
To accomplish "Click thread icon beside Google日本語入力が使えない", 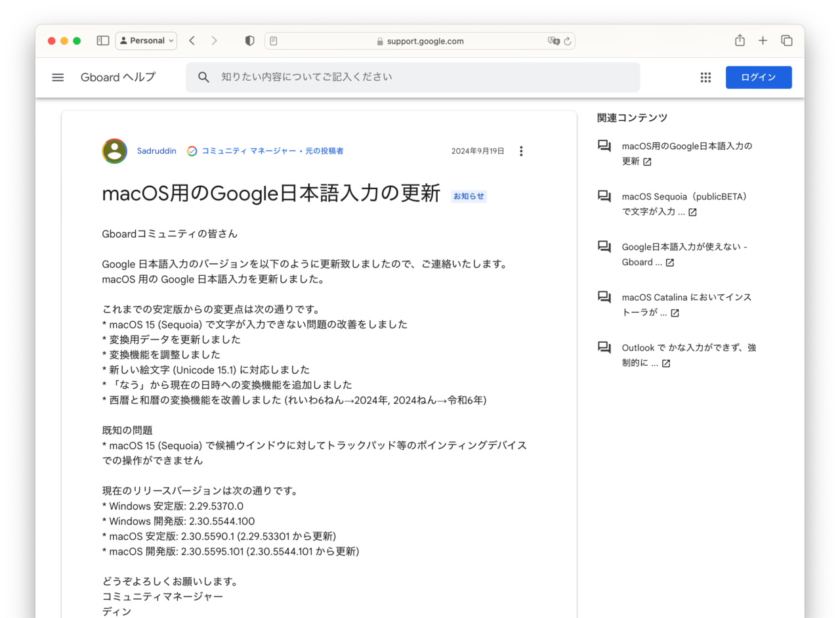I will pyautogui.click(x=604, y=247).
